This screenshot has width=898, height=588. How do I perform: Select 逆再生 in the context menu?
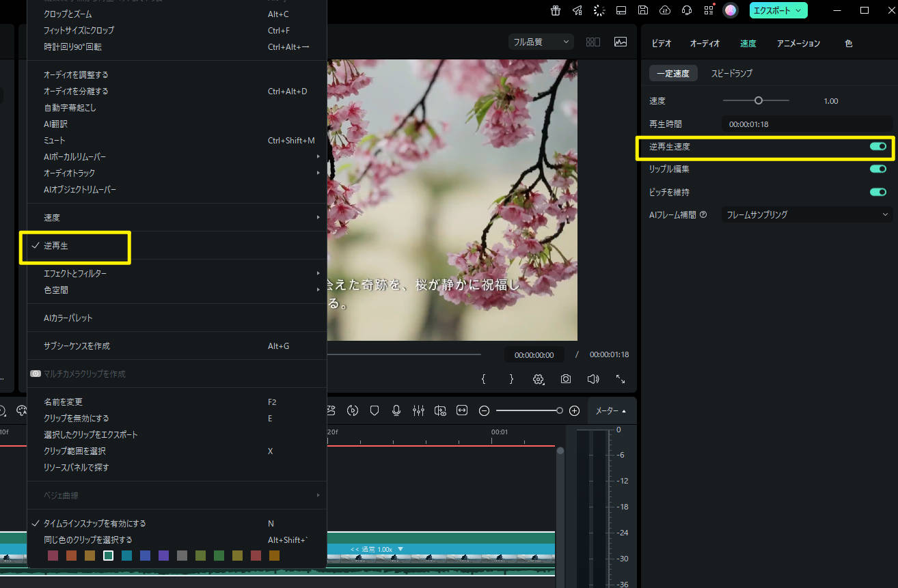click(x=56, y=246)
